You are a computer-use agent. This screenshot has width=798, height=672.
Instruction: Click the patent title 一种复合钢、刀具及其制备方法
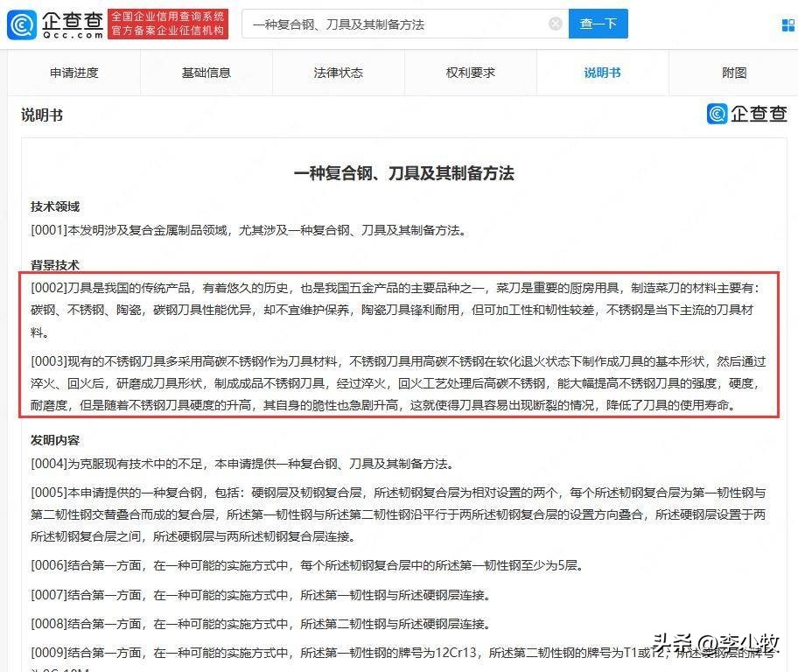click(404, 173)
